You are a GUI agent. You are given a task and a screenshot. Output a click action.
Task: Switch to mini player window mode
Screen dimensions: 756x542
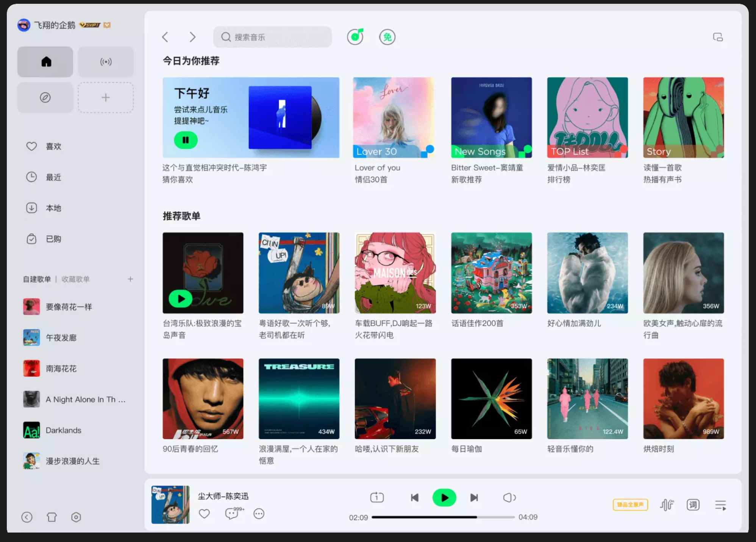pos(718,37)
